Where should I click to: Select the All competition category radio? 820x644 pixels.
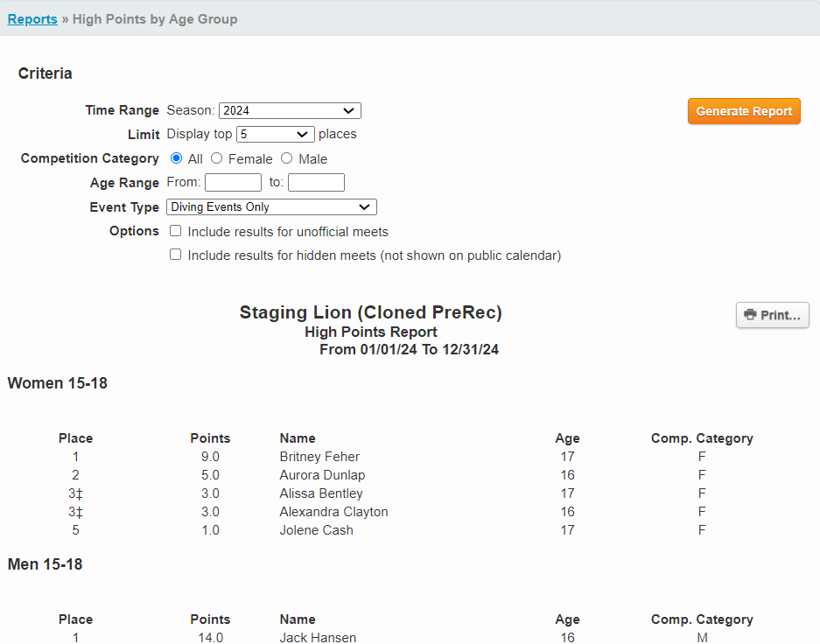point(176,158)
